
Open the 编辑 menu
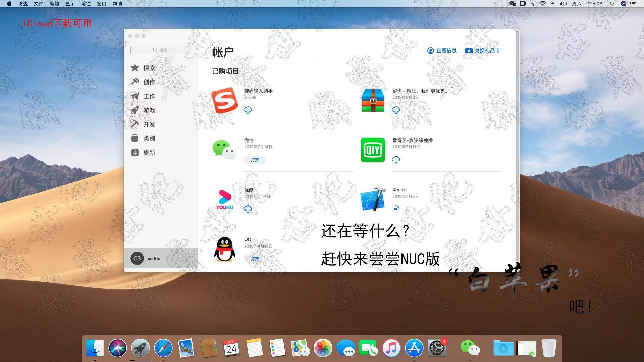coord(54,4)
